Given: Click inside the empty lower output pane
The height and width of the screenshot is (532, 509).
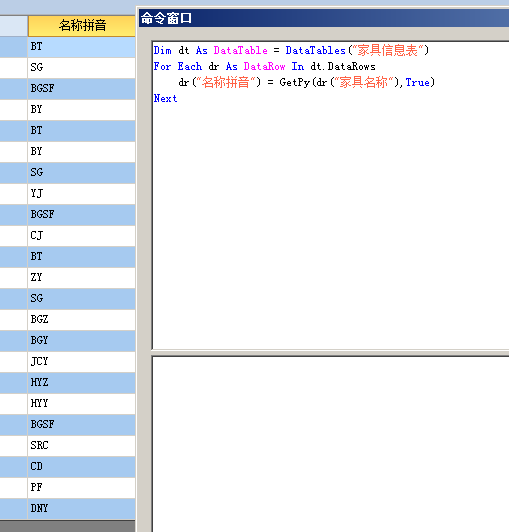Looking at the screenshot, I should point(331,444).
